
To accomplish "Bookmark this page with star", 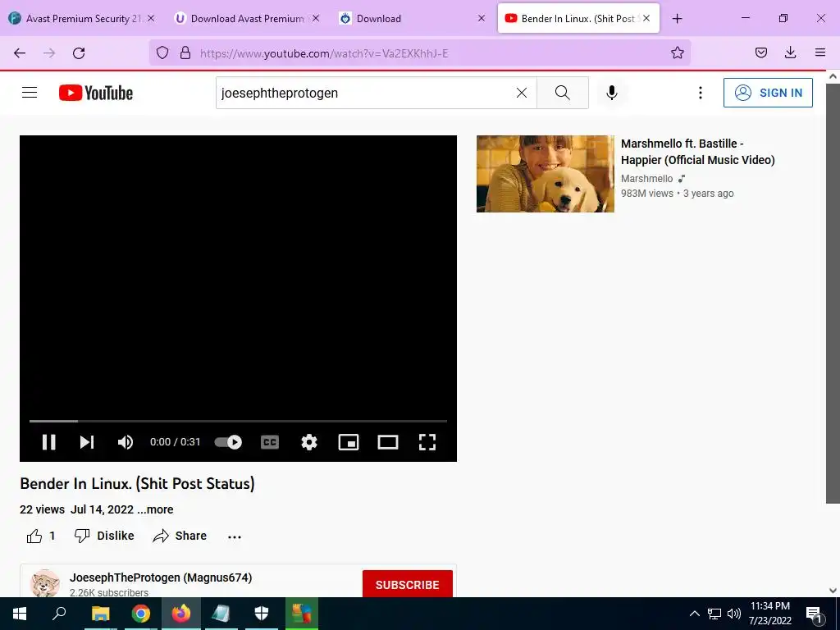I will 677,52.
